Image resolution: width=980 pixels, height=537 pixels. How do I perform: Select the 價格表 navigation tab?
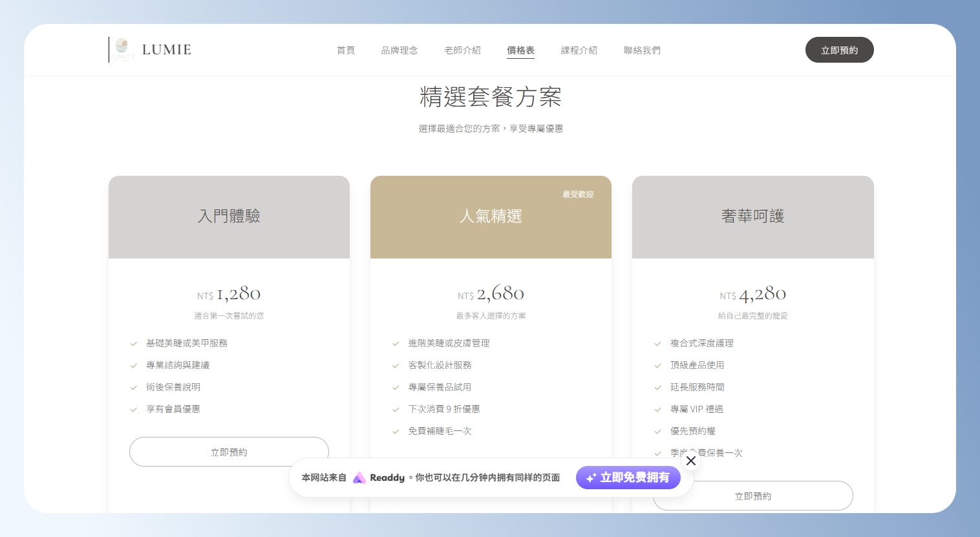[520, 50]
